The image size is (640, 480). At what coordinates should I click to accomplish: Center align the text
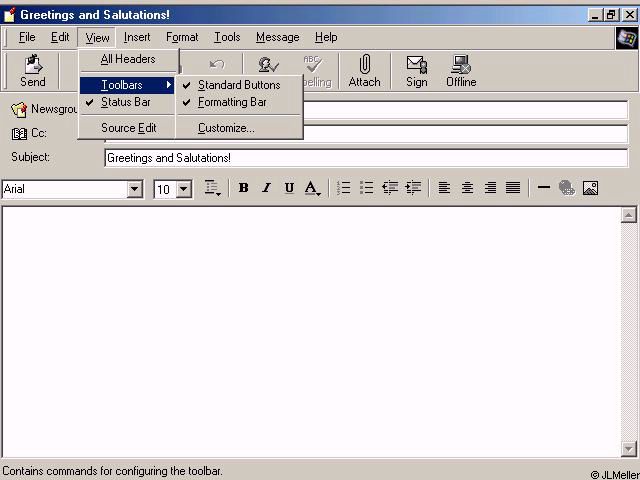pos(467,188)
